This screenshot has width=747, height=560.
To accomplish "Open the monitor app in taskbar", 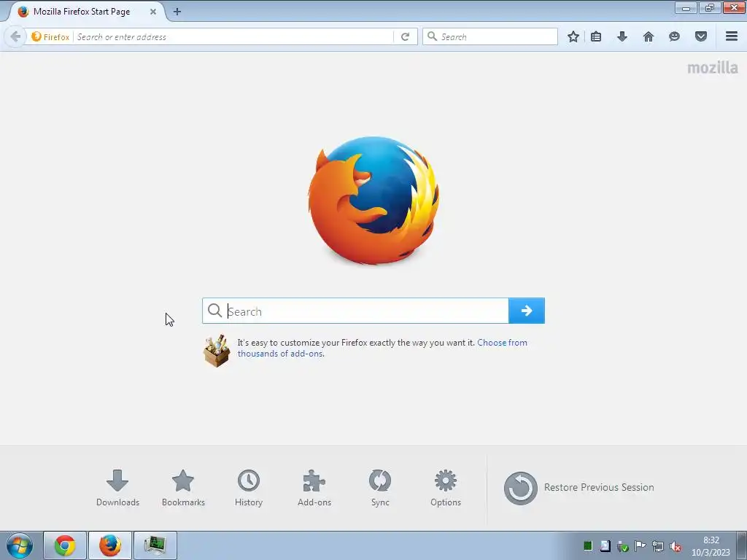I will [155, 545].
